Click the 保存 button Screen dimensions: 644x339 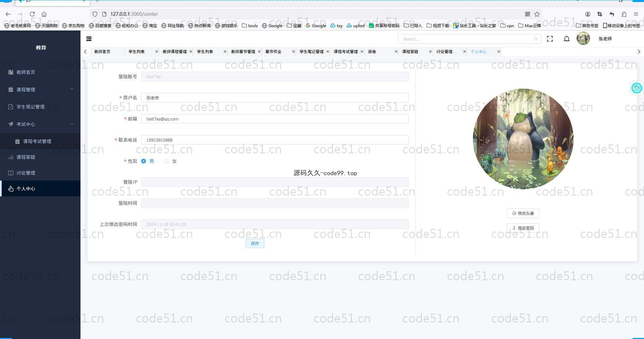click(255, 243)
